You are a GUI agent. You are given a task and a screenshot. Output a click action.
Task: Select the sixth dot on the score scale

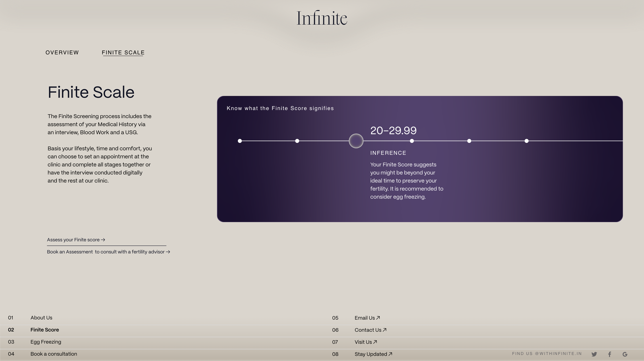pyautogui.click(x=527, y=141)
